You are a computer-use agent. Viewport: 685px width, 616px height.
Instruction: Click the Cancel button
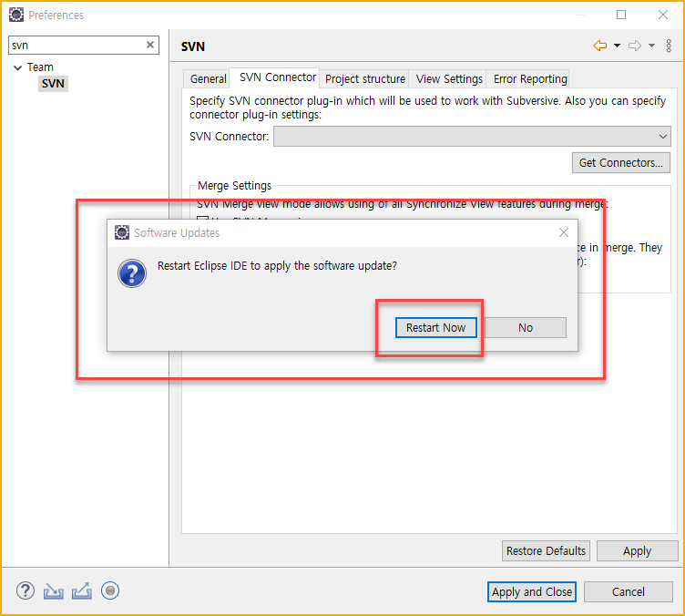pos(628,592)
